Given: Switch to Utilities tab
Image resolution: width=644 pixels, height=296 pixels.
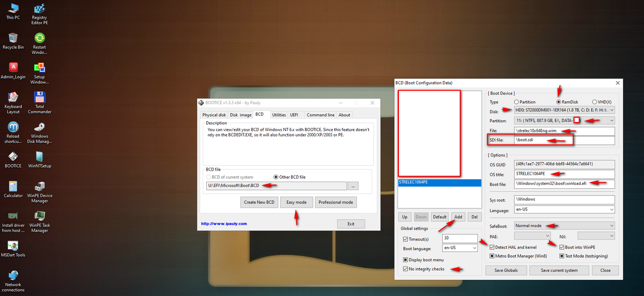Looking at the screenshot, I should pyautogui.click(x=279, y=115).
